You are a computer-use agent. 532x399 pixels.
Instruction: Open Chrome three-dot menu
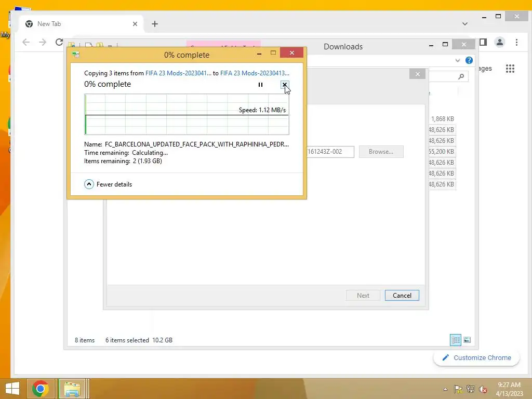point(516,42)
